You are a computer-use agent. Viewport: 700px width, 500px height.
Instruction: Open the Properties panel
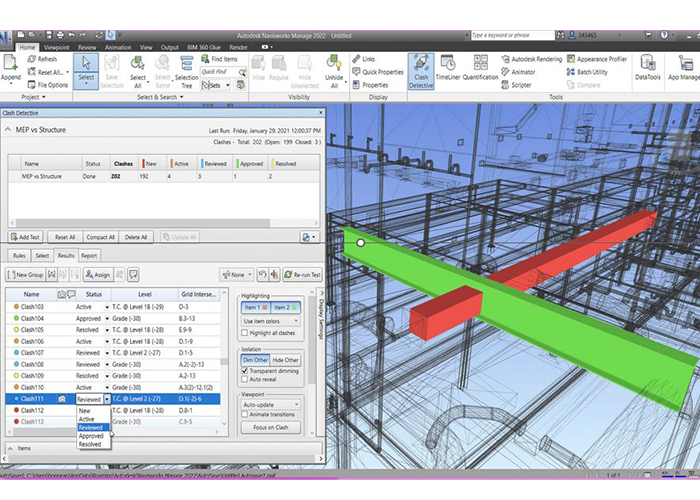point(371,85)
